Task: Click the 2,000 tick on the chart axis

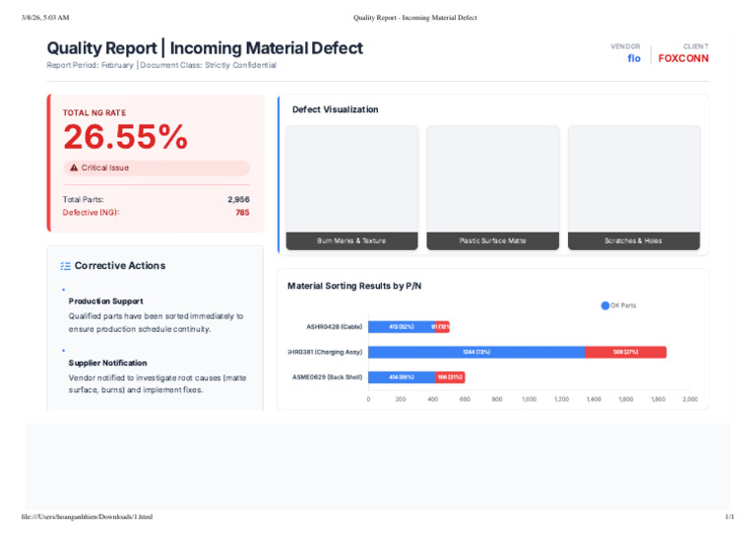Action: tap(690, 399)
